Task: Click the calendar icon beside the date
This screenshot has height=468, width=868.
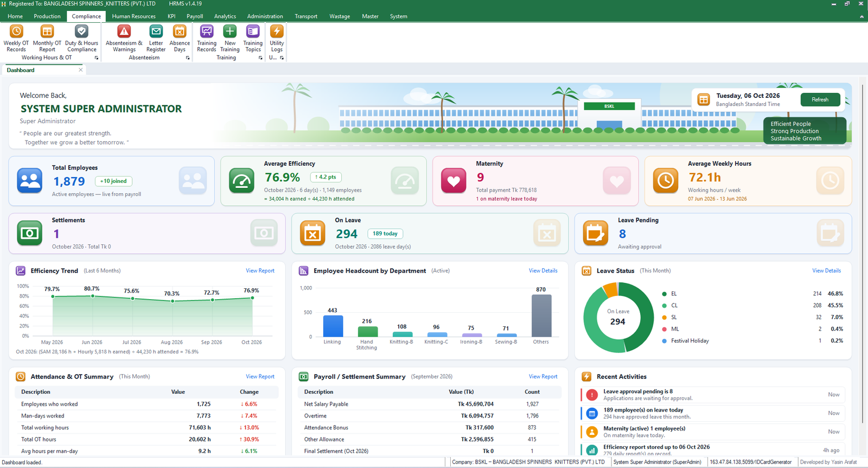Action: pos(704,99)
